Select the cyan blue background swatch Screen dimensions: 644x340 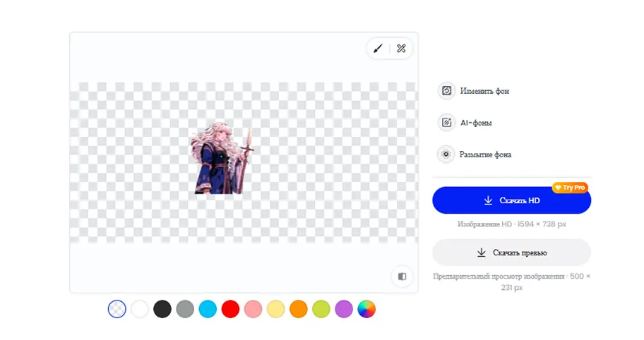click(x=208, y=309)
